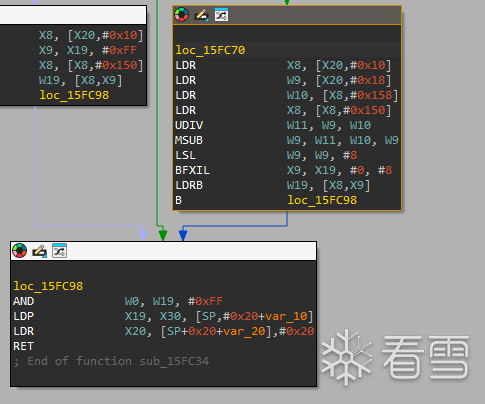
Task: Click the UDIV instruction mnemonic
Action: click(189, 125)
